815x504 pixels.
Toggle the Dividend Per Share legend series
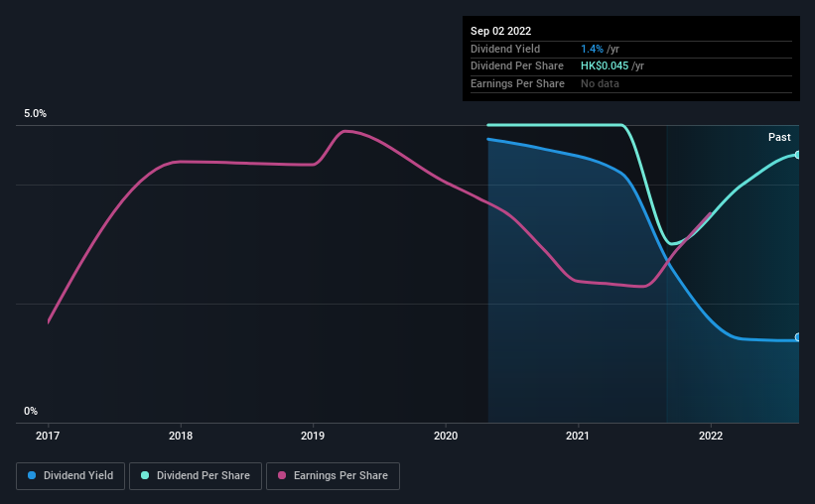[x=197, y=476]
